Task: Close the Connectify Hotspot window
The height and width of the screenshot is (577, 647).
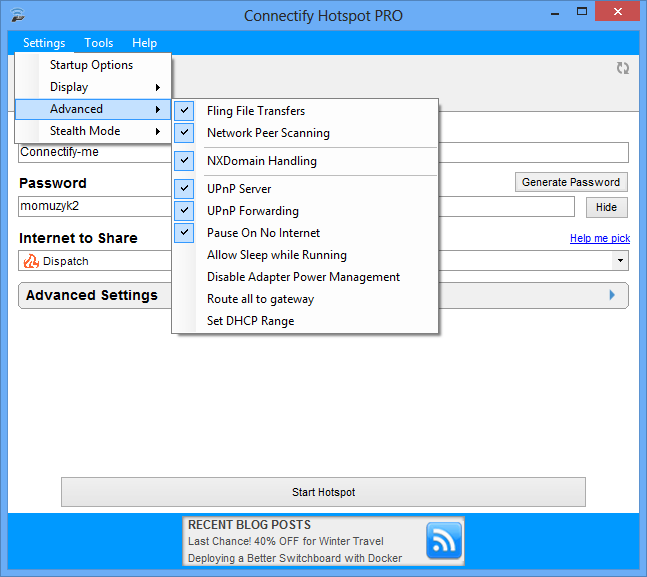Action: (x=618, y=12)
